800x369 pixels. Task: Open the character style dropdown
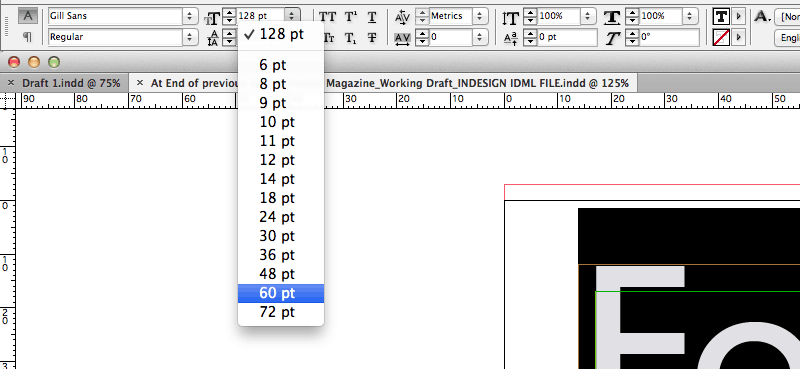787,16
